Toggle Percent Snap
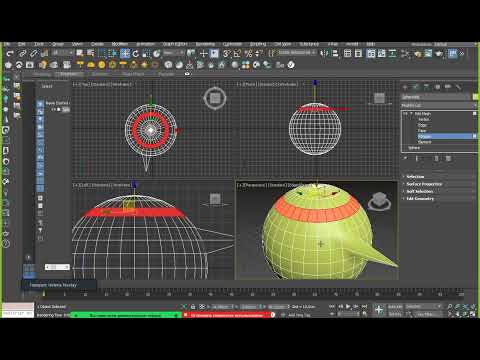Screen dimensions: 480x360 [x=248, y=53]
